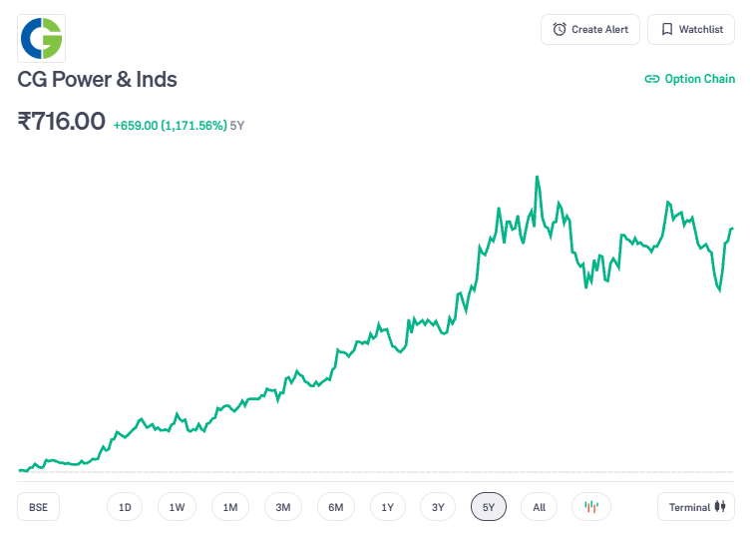The image size is (756, 538).
Task: Open the BSE exchange selector
Action: [38, 507]
